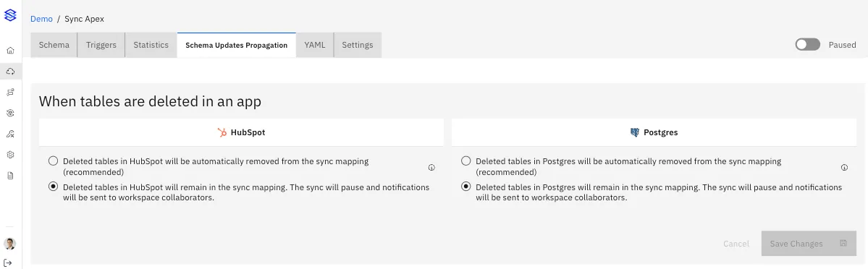Click the logout icon in the sidebar
The height and width of the screenshot is (269, 868).
coord(8,262)
